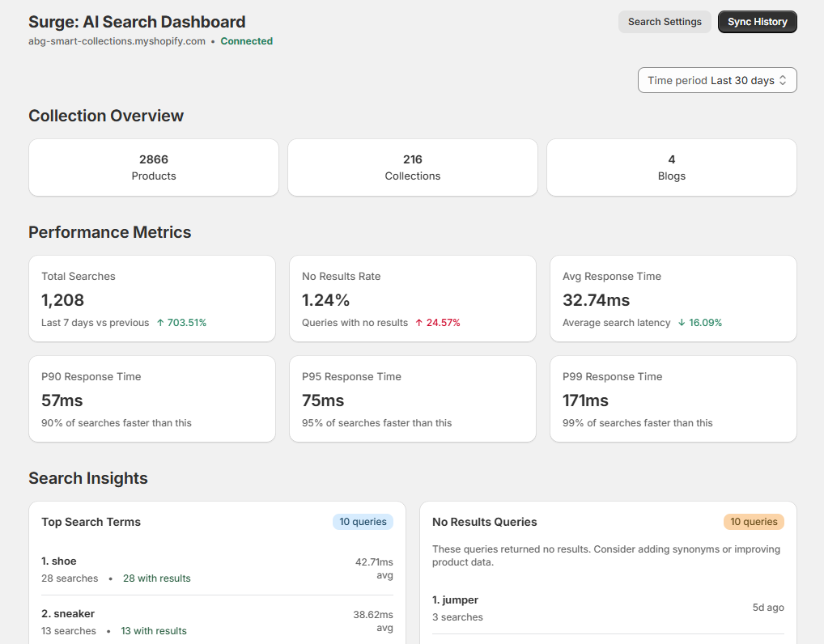Click the red up arrow beside 24.57%

tap(418, 323)
